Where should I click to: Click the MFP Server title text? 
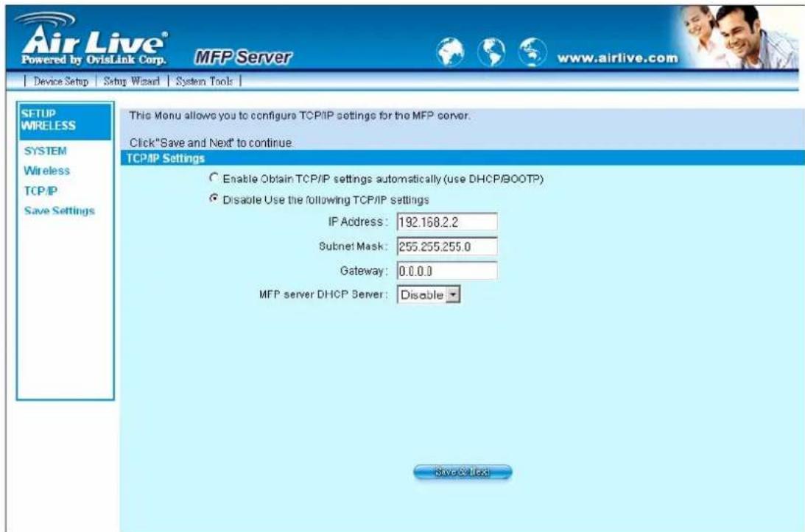coord(243,57)
